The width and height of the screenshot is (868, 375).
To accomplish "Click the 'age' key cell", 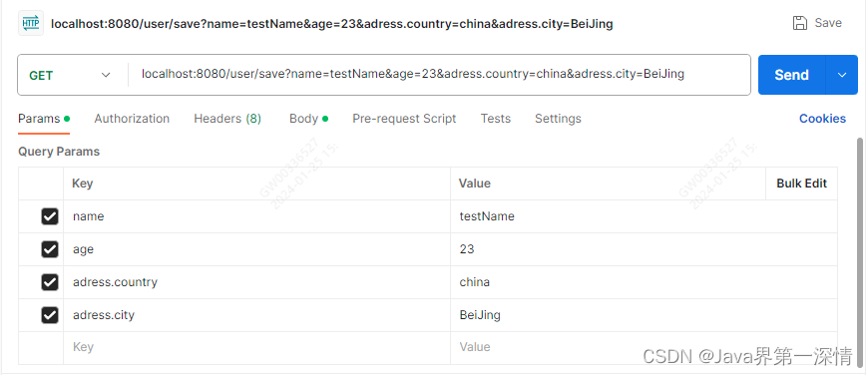I will [x=256, y=249].
